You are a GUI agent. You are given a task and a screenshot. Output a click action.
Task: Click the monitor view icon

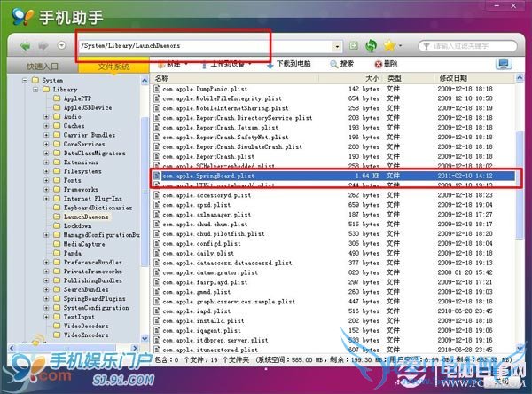[504, 64]
